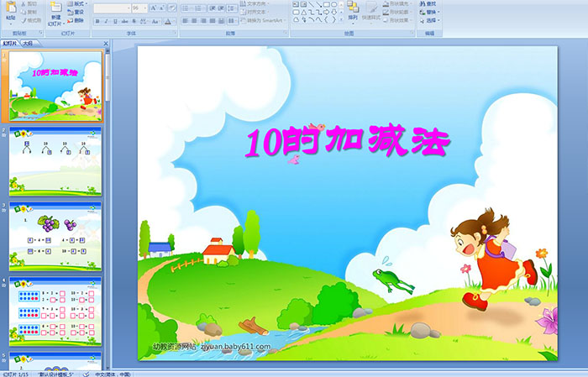This screenshot has width=588, height=377.
Task: Open Align Text (对齐文本) menu
Action: point(255,12)
